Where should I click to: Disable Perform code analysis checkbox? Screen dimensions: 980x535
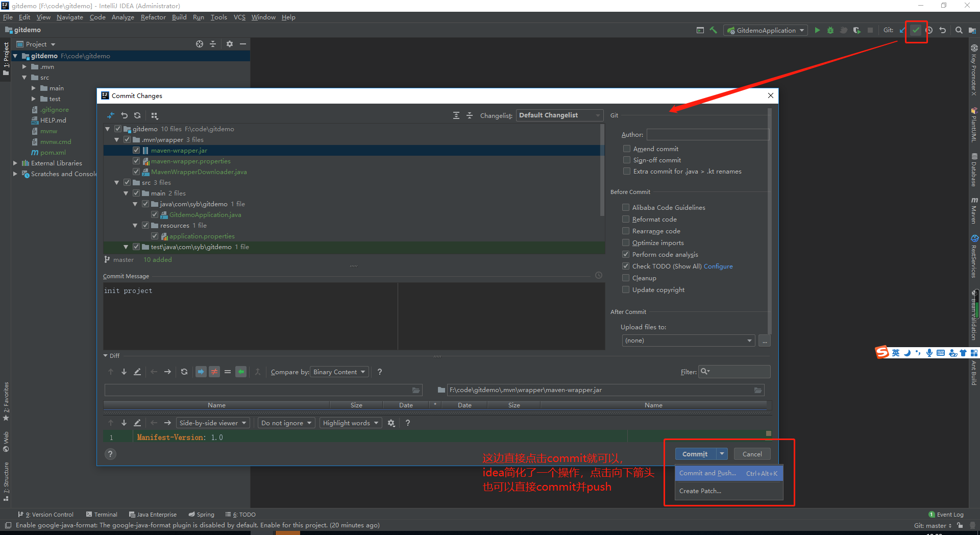pyautogui.click(x=626, y=254)
